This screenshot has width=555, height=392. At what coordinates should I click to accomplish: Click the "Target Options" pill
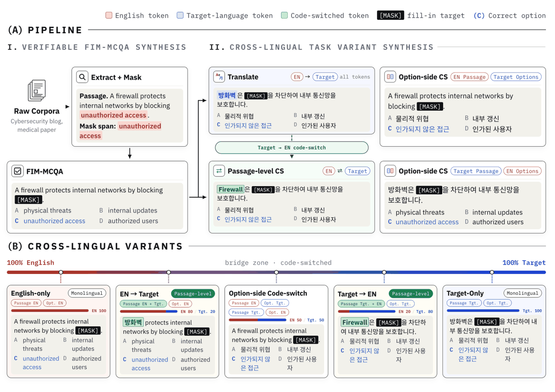(x=516, y=77)
